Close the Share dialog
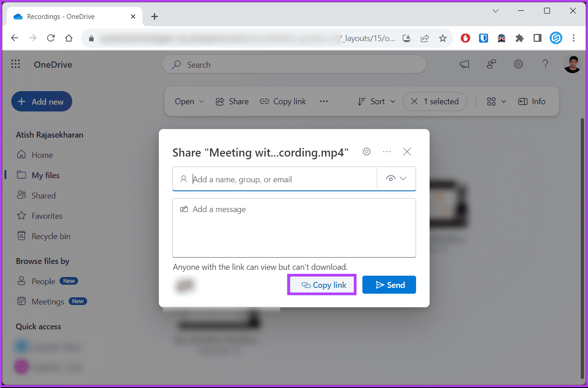This screenshot has width=588, height=388. pyautogui.click(x=407, y=152)
